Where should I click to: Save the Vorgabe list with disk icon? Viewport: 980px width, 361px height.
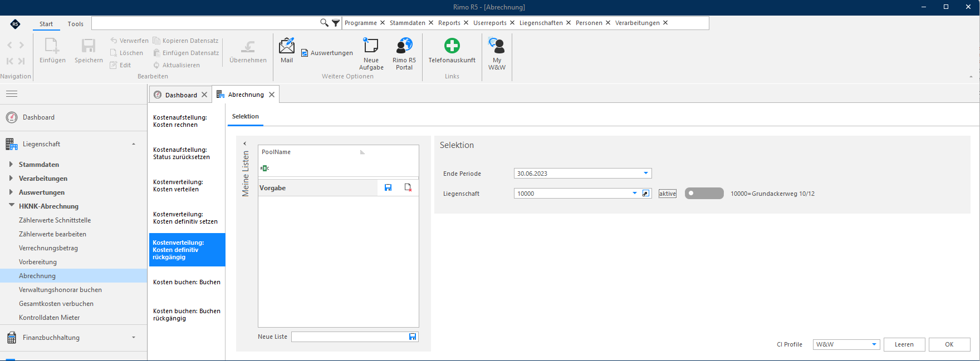tap(388, 188)
